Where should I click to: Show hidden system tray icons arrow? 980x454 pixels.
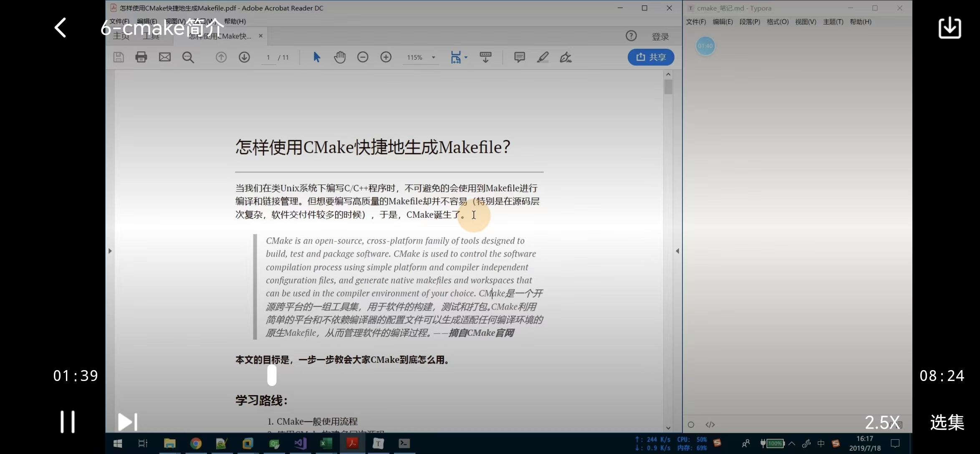pos(791,443)
